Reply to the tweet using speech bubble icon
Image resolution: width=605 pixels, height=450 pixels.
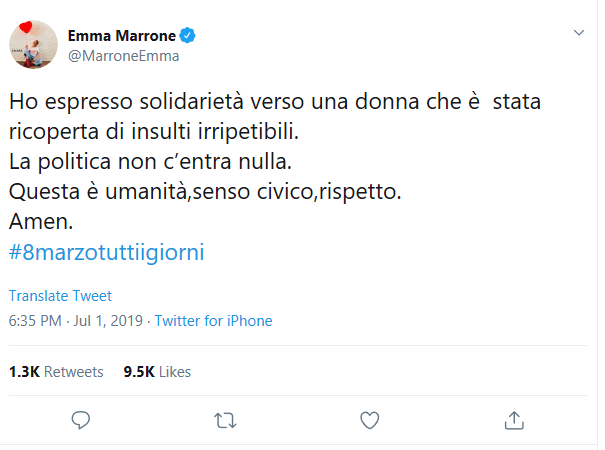pyautogui.click(x=82, y=418)
